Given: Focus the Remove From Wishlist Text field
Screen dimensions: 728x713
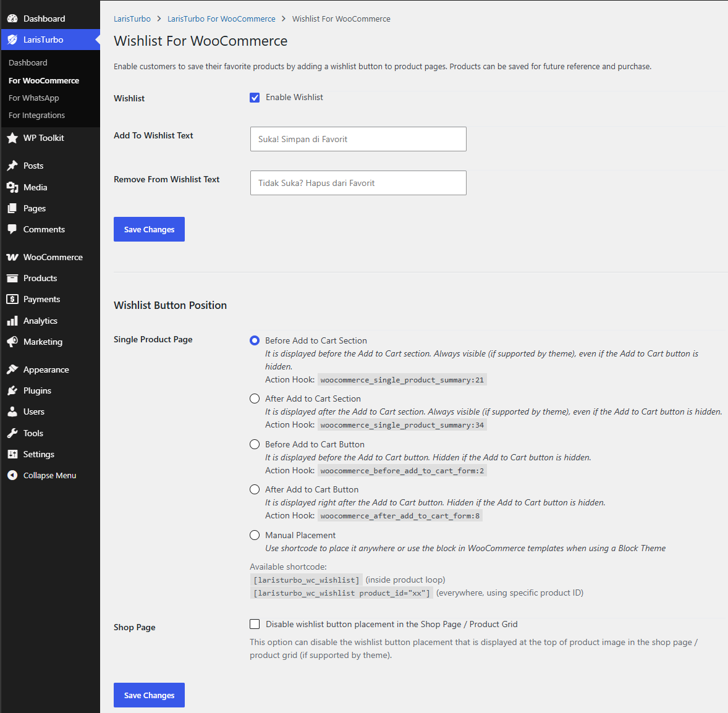Looking at the screenshot, I should coord(358,183).
